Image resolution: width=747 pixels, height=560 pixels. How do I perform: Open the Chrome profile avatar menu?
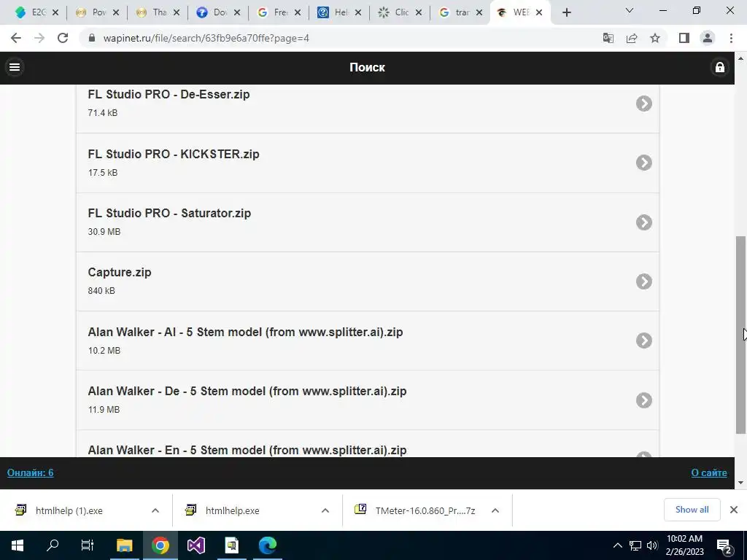click(708, 38)
